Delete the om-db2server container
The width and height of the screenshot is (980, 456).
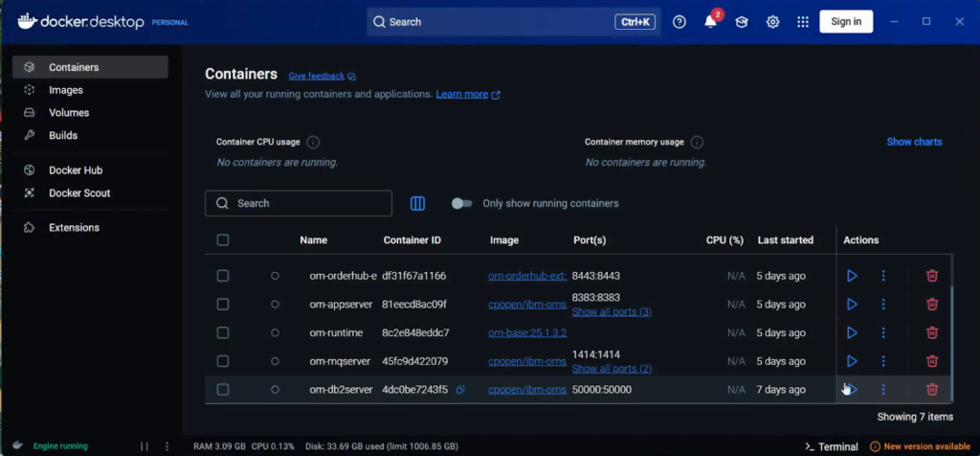[931, 390]
